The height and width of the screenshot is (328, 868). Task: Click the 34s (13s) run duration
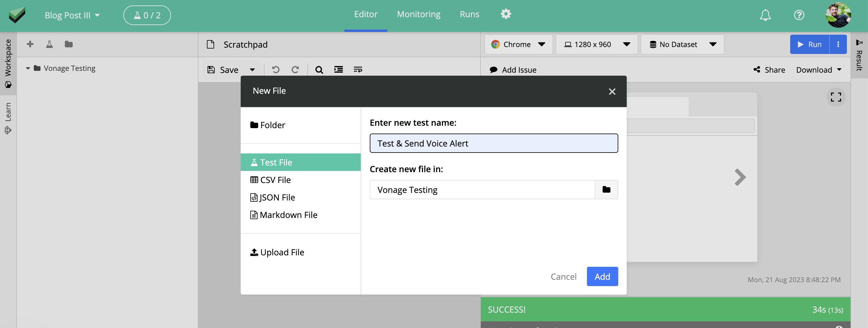[x=827, y=310]
